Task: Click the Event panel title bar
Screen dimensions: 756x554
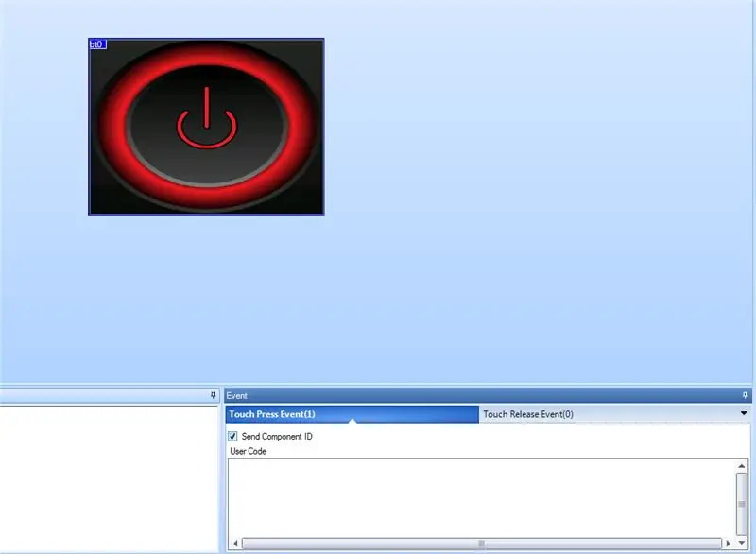Action: 487,395
